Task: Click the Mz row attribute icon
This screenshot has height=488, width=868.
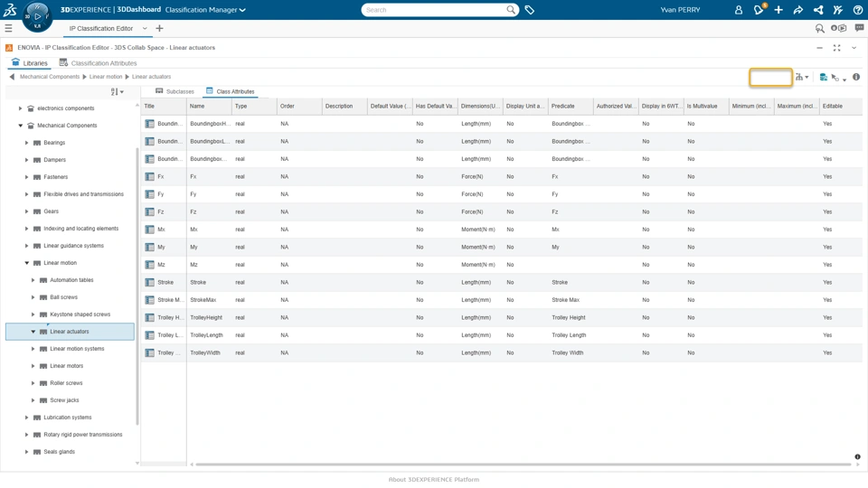Action: click(x=149, y=265)
